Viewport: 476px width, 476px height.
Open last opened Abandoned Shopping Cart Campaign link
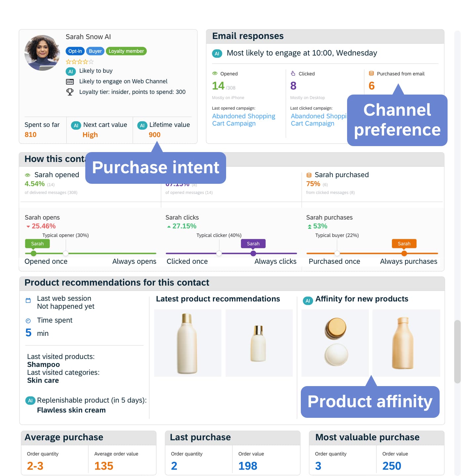244,120
